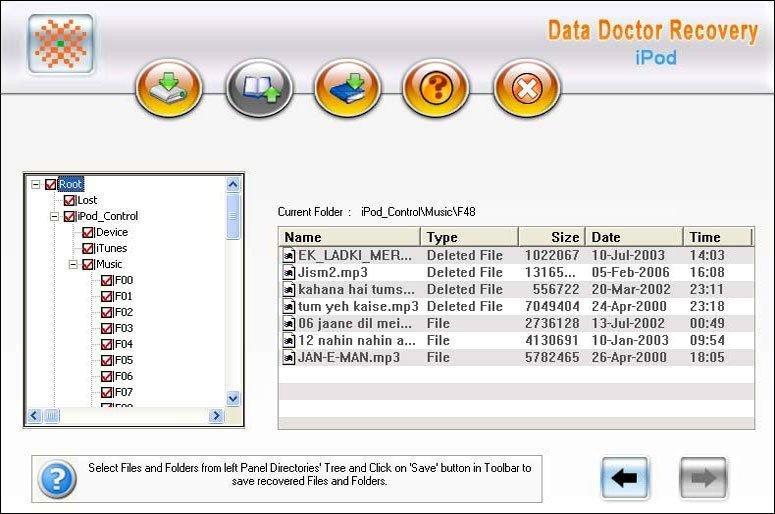Toggle the Root checkbox
This screenshot has width=775, height=514.
[50, 184]
